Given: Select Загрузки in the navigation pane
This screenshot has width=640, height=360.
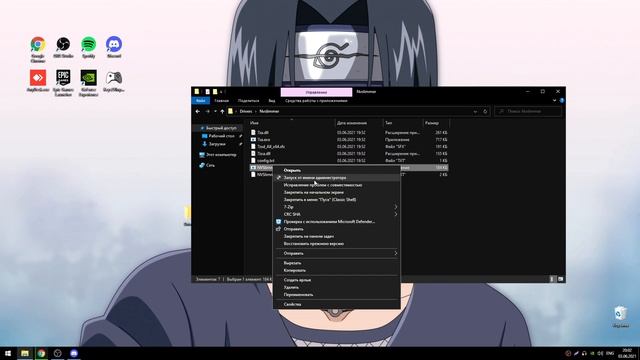Looking at the screenshot, I should click(217, 144).
